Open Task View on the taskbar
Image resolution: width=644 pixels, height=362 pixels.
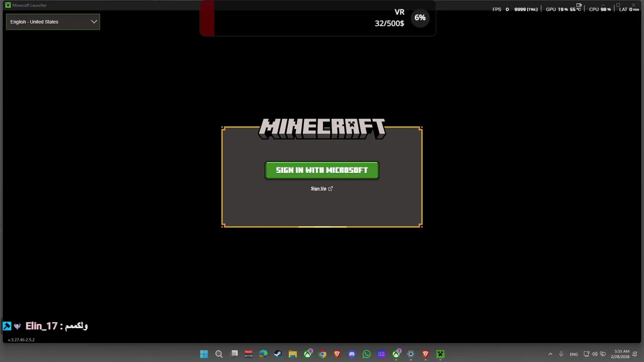tap(234, 354)
